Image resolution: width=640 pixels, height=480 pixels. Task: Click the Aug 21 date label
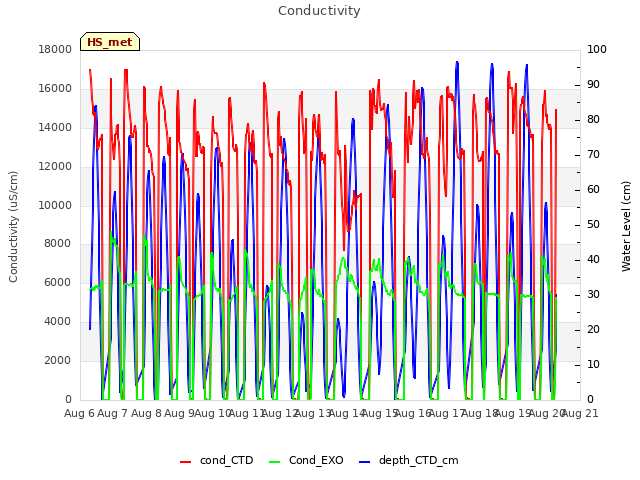tap(580, 414)
